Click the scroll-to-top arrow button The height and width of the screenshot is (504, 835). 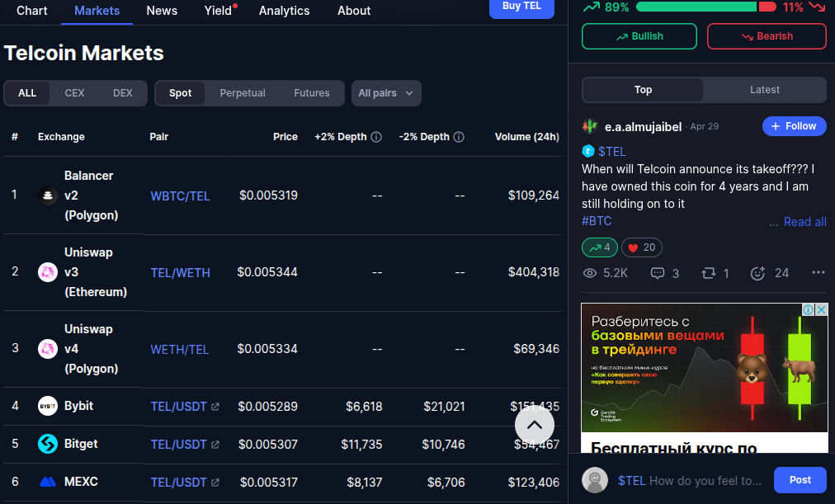point(535,425)
